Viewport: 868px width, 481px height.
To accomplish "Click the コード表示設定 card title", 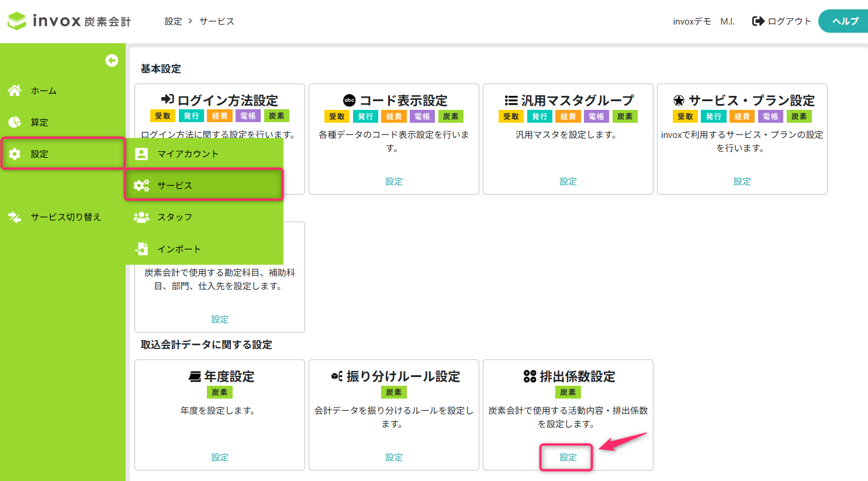I will (x=403, y=100).
